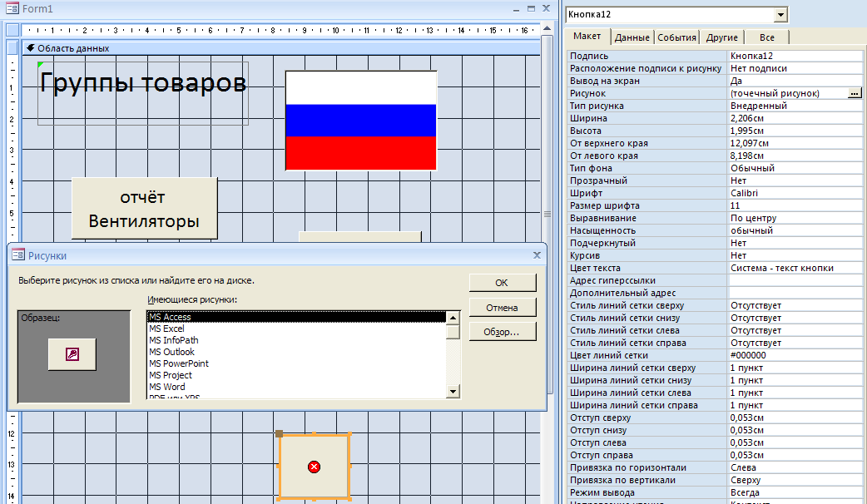Click the form selector square at ruler corner
This screenshot has width=867, height=504.
click(x=12, y=30)
